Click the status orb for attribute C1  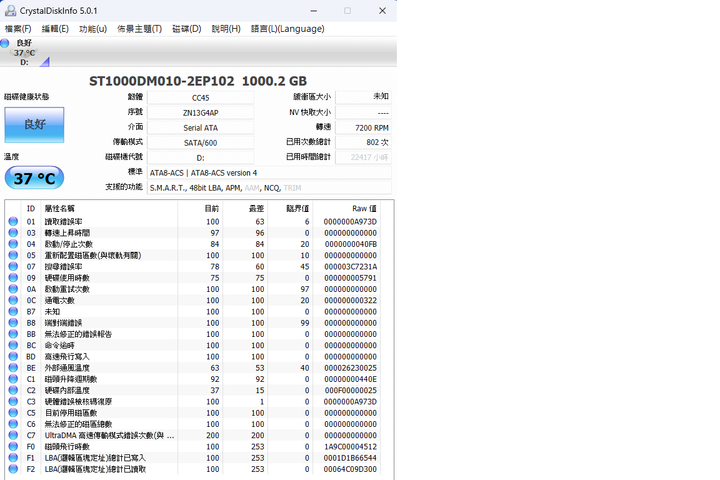coord(13,379)
